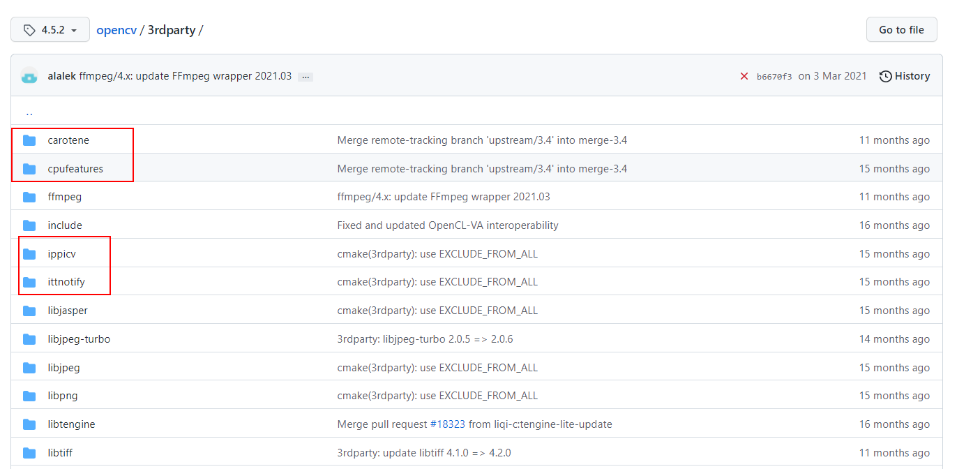This screenshot has height=469, width=980.
Task: Open commit hash b6670f3
Action: tap(774, 77)
